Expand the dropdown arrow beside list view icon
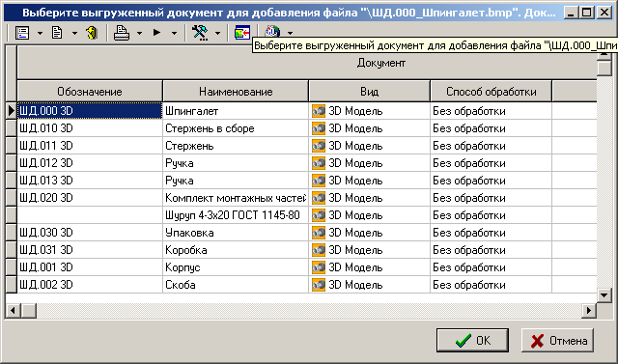618x364 pixels. [x=40, y=34]
